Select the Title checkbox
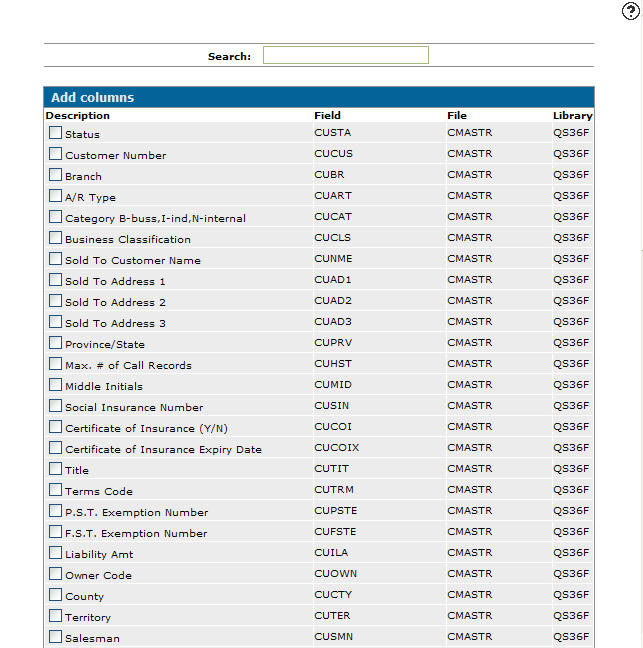The image size is (643, 648). point(55,469)
